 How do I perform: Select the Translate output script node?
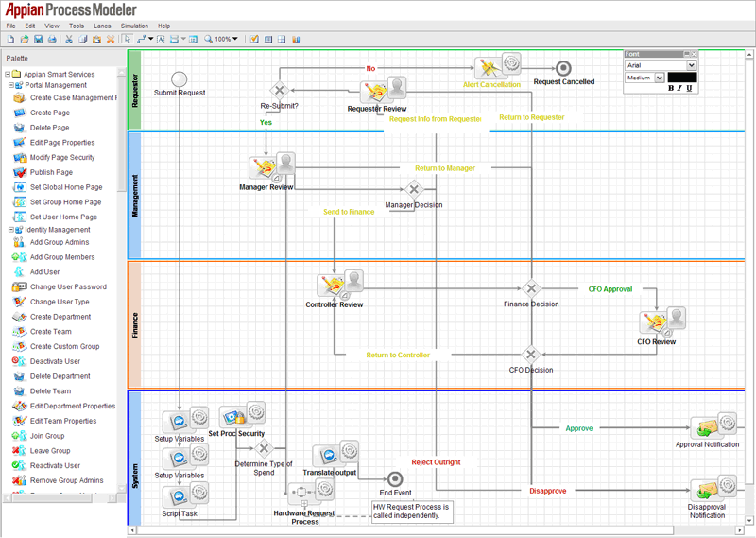(335, 454)
